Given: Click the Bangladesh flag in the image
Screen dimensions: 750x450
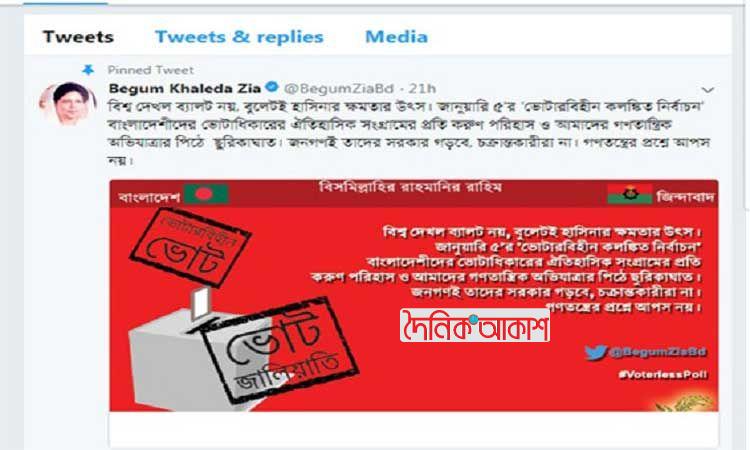Looking at the screenshot, I should [206, 194].
